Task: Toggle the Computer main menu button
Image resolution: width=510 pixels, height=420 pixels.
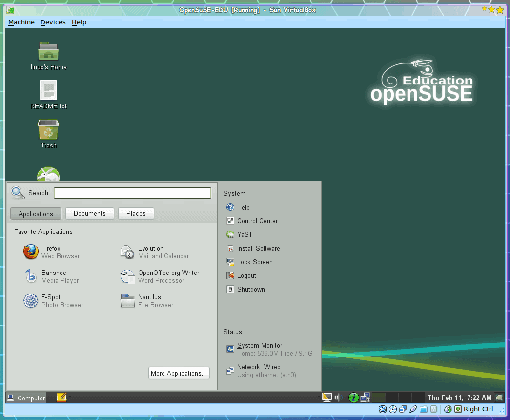Action: click(x=26, y=398)
